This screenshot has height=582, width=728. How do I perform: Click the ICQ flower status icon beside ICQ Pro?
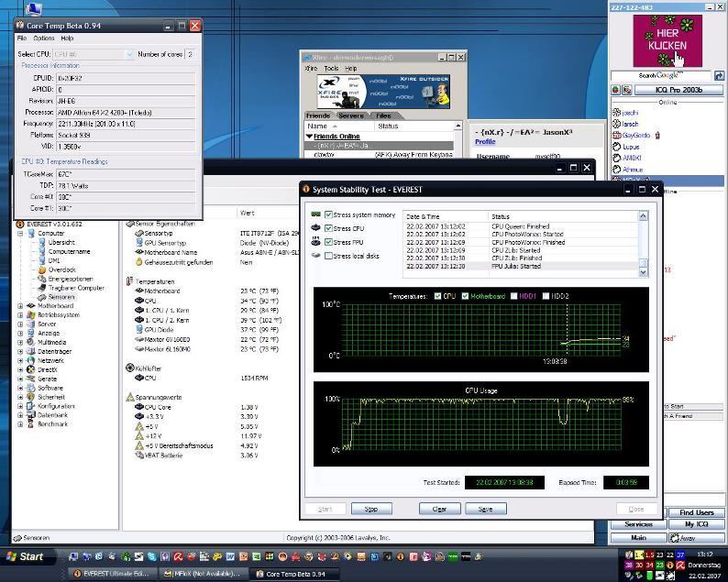coord(615,90)
